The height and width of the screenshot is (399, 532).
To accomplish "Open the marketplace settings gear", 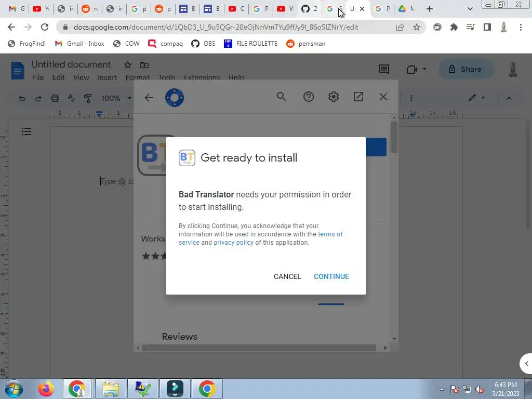I will [x=334, y=97].
